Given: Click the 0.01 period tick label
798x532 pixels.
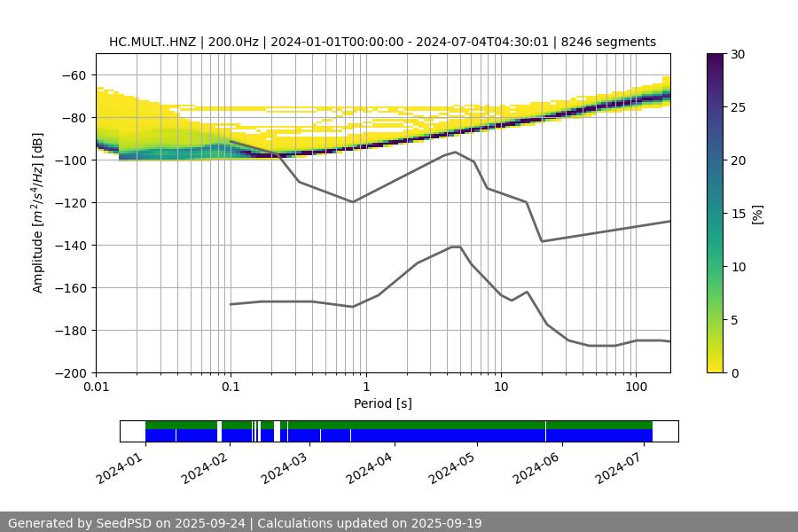Looking at the screenshot, I should click(x=96, y=387).
